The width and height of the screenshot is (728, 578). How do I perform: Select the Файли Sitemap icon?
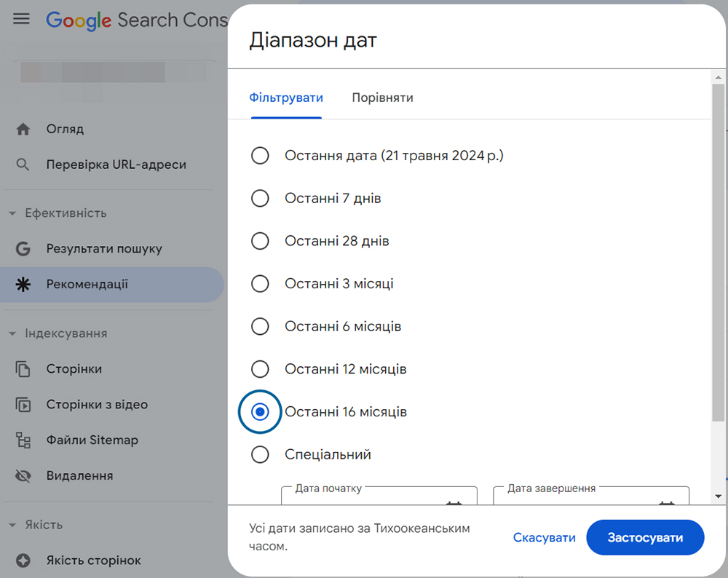coord(23,440)
